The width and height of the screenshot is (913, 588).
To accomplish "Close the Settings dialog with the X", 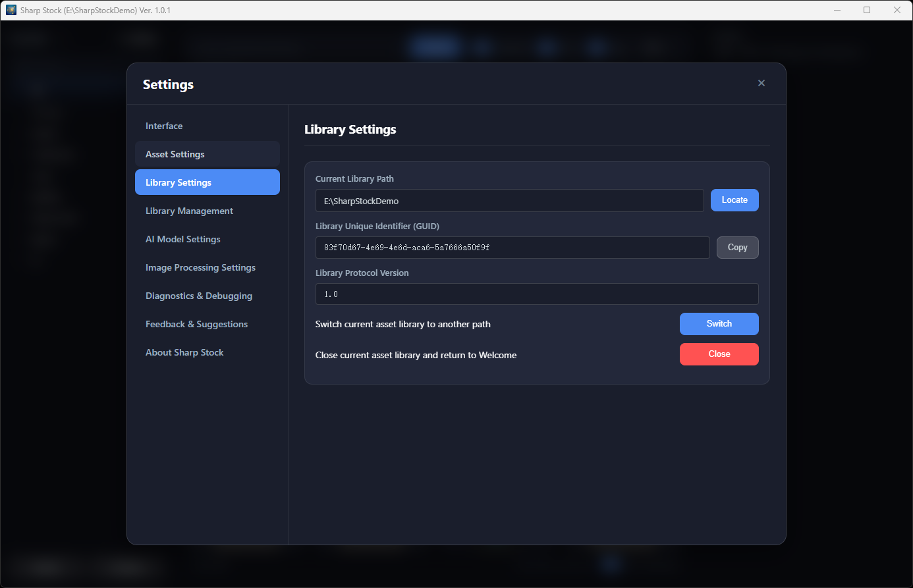I will pos(761,83).
